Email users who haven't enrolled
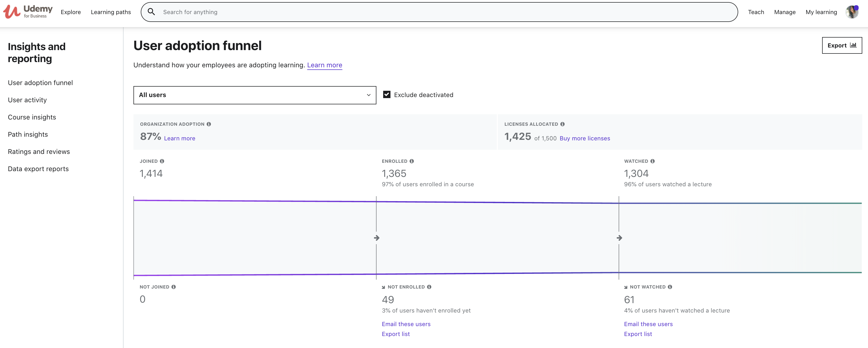The height and width of the screenshot is (348, 868). pyautogui.click(x=406, y=324)
